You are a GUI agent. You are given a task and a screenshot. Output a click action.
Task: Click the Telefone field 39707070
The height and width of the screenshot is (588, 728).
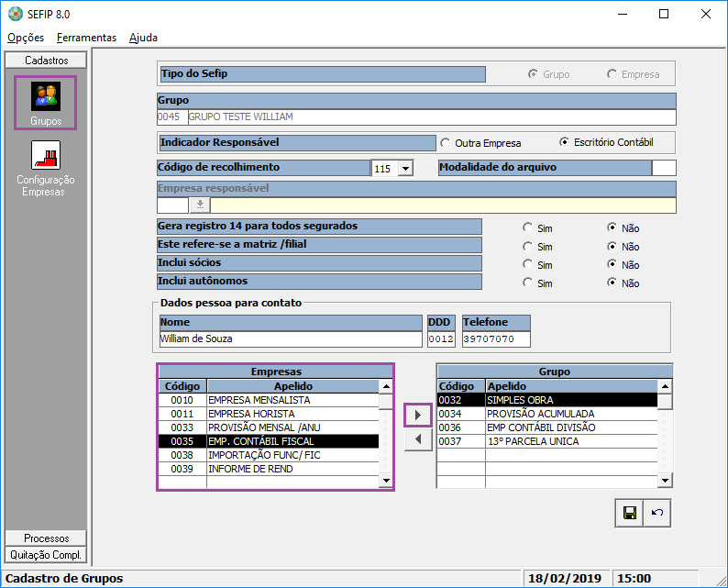(x=496, y=339)
